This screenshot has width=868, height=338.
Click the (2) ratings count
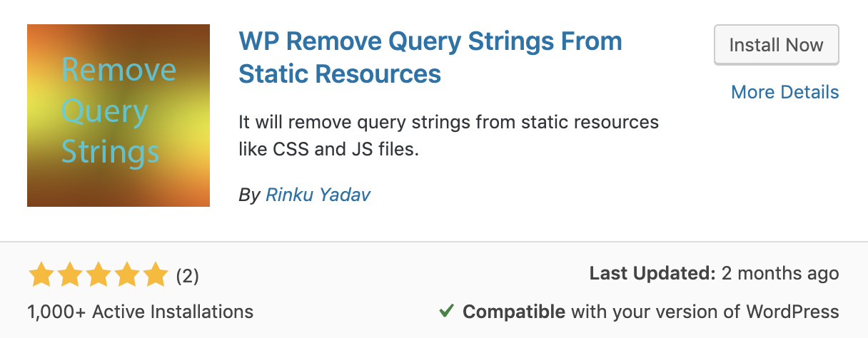pyautogui.click(x=187, y=275)
